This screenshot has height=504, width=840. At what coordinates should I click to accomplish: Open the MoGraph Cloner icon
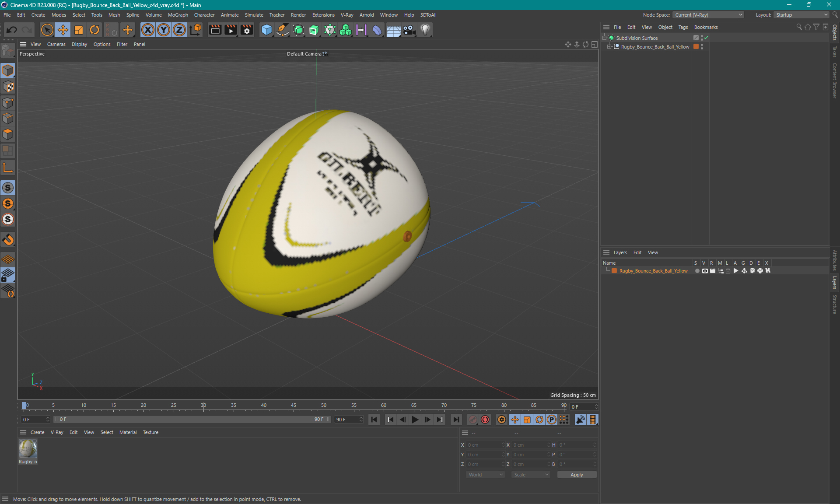[346, 30]
